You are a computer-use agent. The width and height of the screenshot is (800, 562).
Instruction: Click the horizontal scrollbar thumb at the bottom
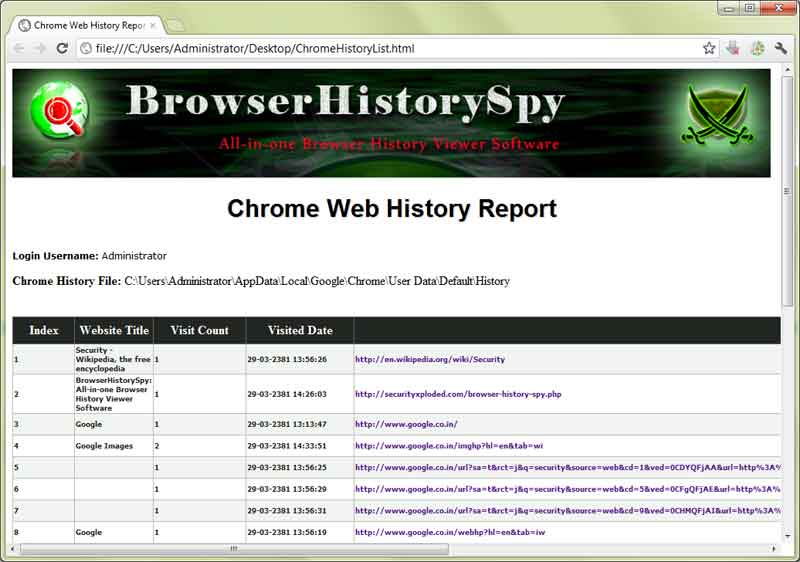pyautogui.click(x=234, y=549)
